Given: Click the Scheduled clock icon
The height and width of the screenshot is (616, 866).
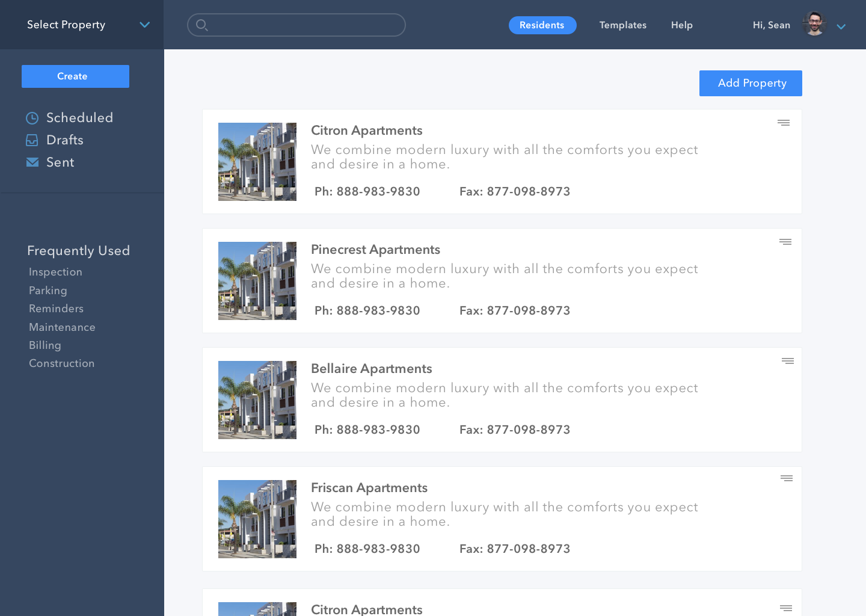Looking at the screenshot, I should point(32,118).
